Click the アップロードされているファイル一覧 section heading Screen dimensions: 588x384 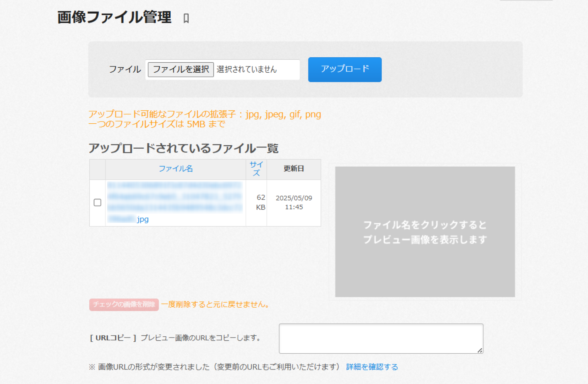(183, 148)
